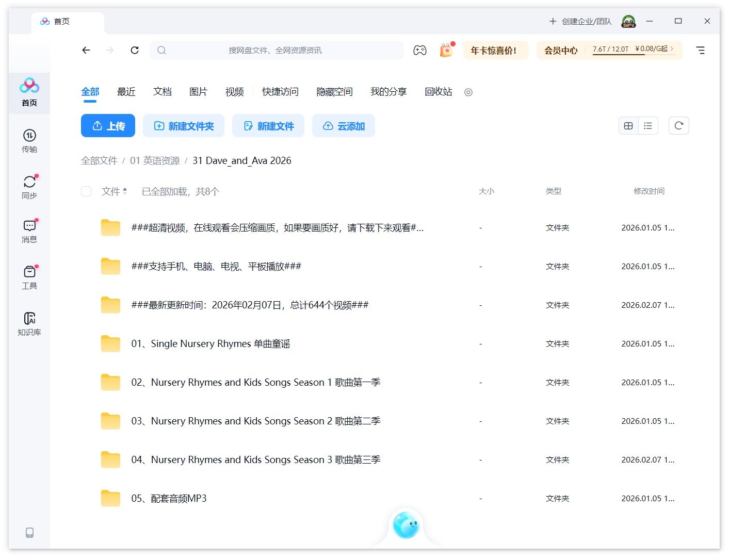Check the select-all files checkbox
This screenshot has width=730, height=560.
[x=86, y=191]
